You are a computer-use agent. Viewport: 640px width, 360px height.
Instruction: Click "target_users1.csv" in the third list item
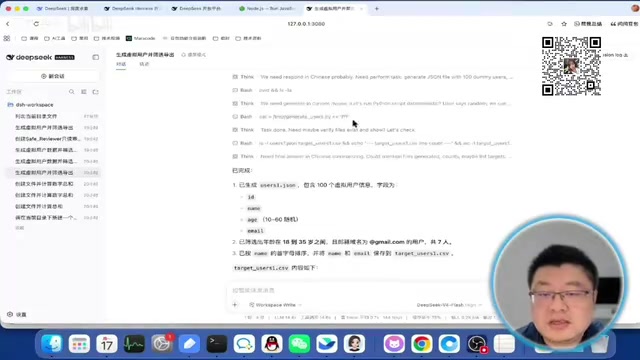422,253
